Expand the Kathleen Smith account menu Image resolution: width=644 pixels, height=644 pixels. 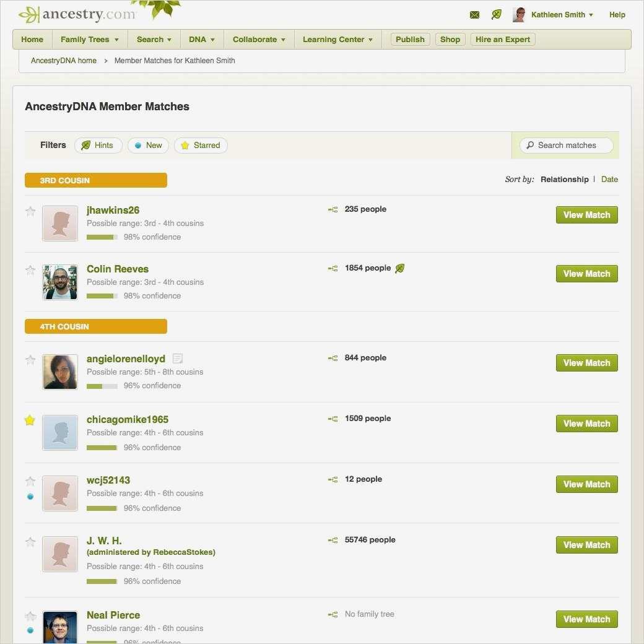click(x=562, y=15)
